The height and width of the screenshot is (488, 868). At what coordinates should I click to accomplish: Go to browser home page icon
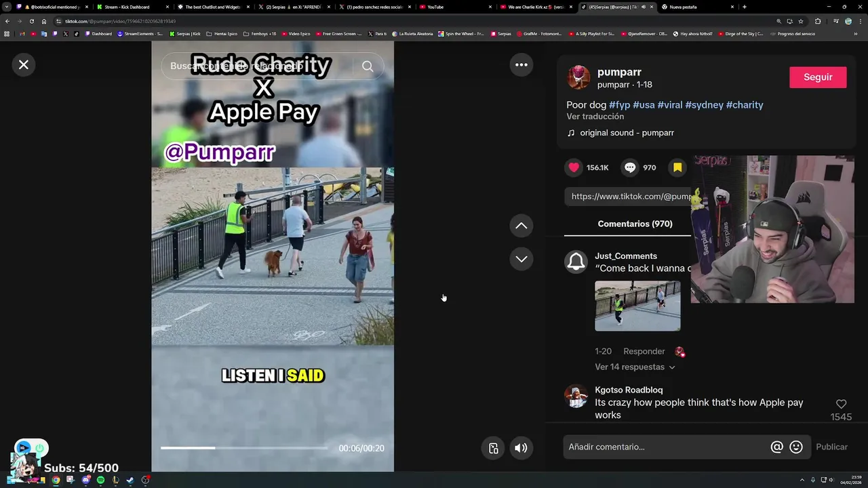coord(44,21)
